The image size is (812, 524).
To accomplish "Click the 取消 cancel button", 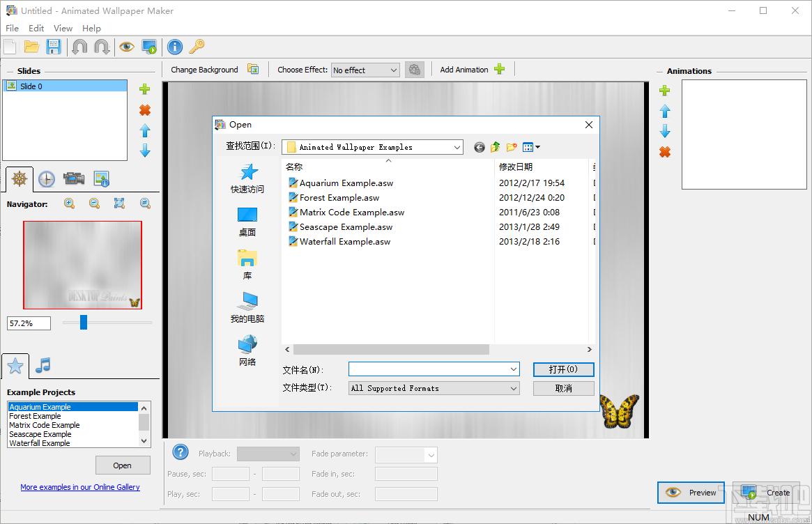I will [x=563, y=388].
